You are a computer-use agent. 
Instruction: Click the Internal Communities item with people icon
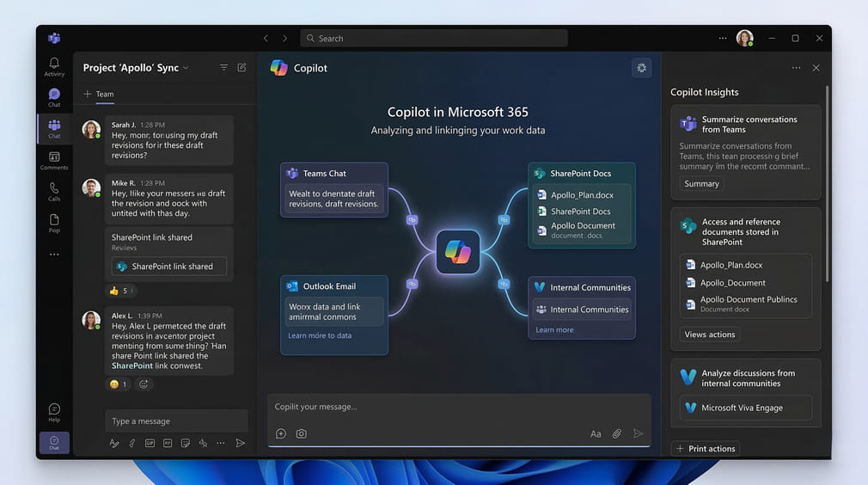[x=583, y=310]
